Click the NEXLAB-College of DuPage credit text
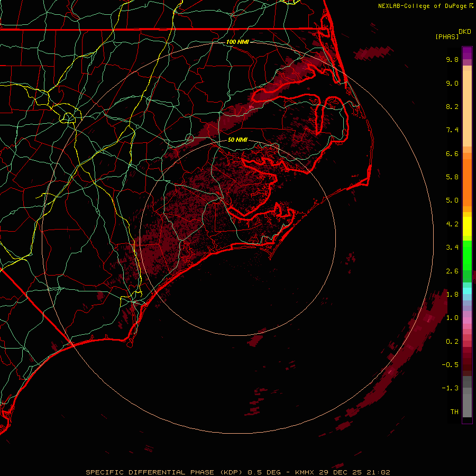 pos(422,6)
